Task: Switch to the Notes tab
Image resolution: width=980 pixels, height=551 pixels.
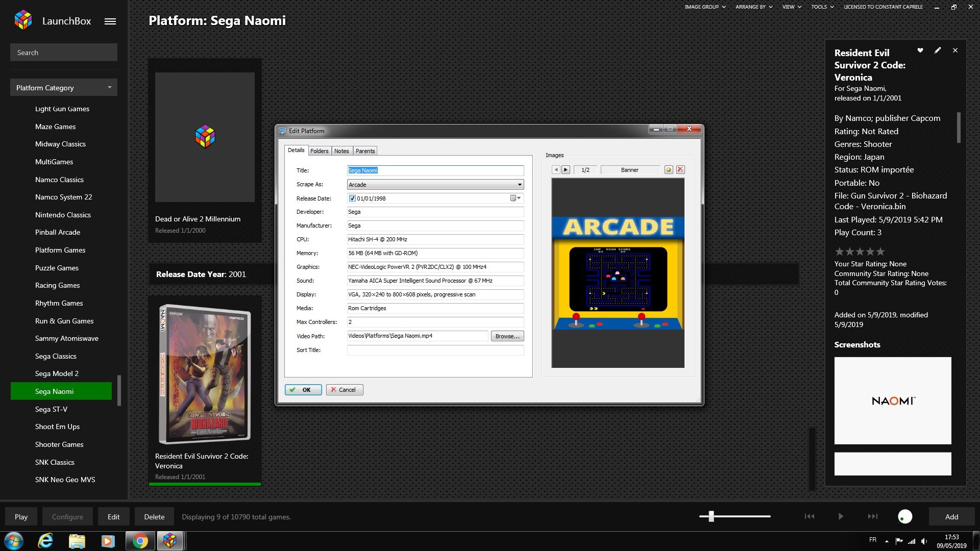Action: (x=341, y=151)
